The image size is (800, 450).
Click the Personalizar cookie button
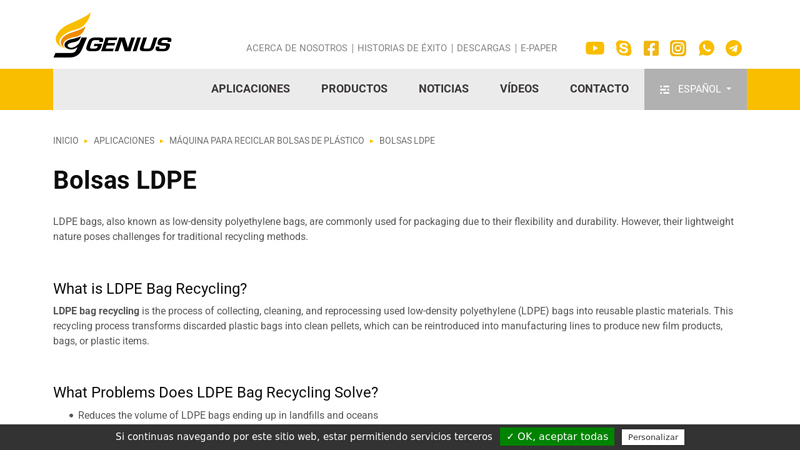coord(653,437)
